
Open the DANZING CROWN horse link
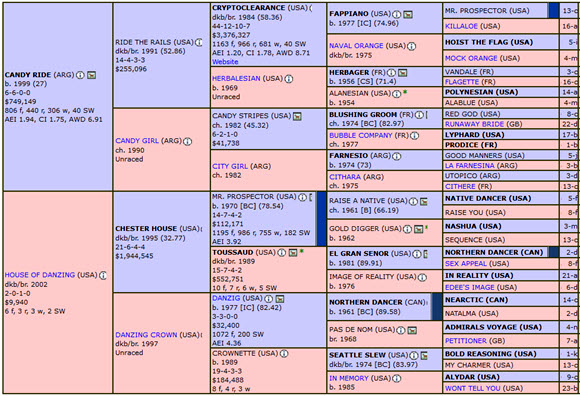[x=146, y=335]
